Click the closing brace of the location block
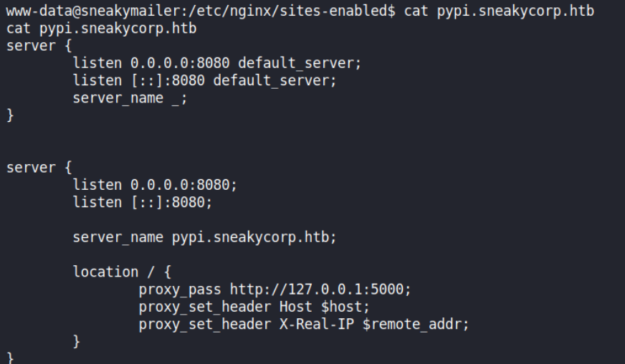 coord(77,342)
